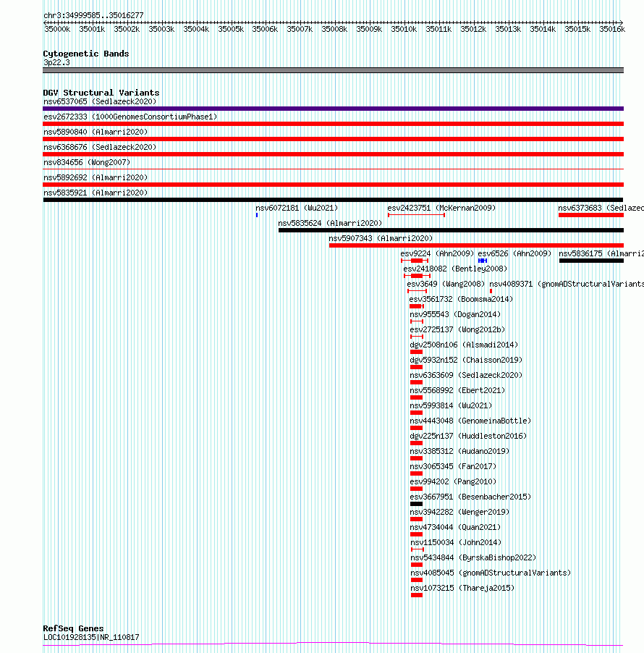This screenshot has width=644, height=653.
Task: Click dgv5932n152 (Chaisson2019) label
Action: point(466,361)
